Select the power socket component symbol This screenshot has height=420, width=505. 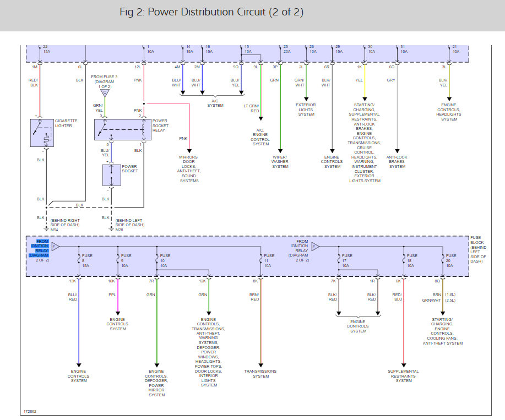(111, 175)
